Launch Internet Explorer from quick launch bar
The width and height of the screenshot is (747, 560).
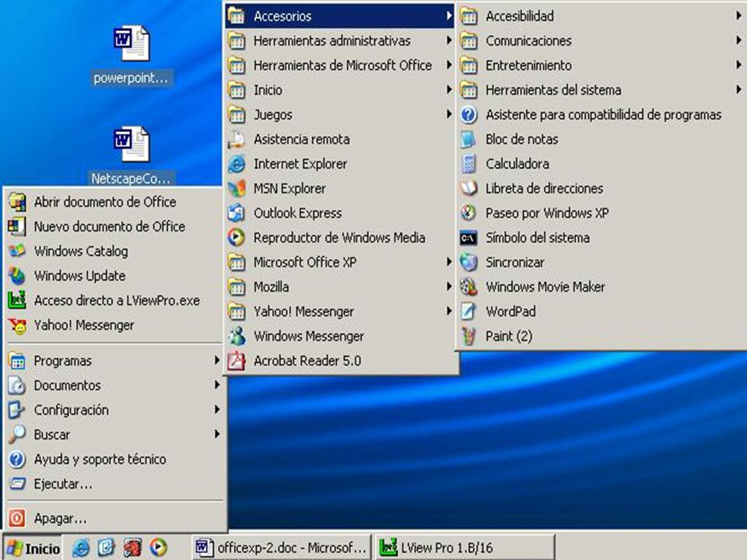tap(80, 548)
